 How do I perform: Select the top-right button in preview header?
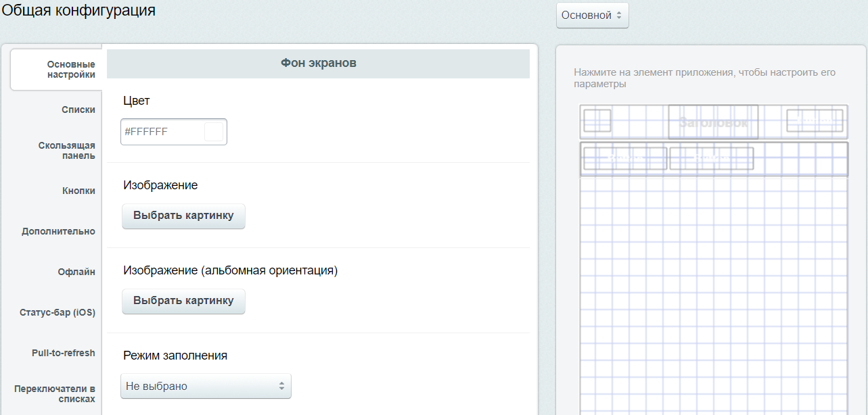click(x=815, y=120)
